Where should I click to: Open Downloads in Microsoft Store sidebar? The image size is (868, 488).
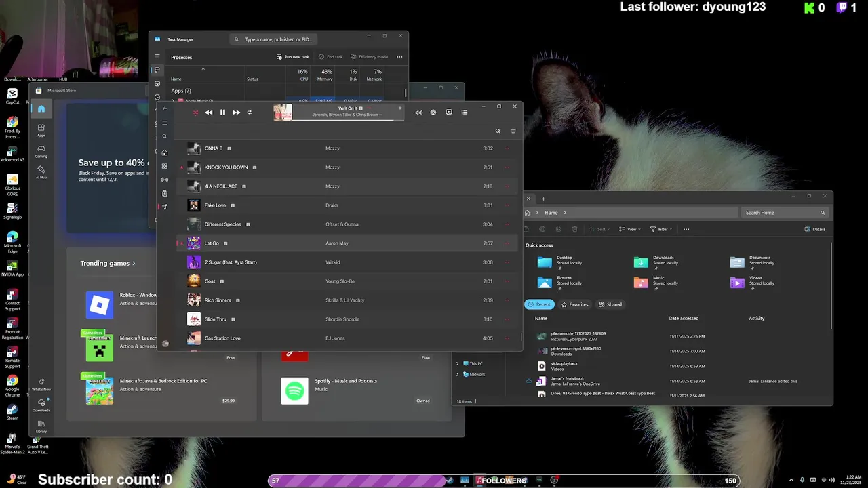tap(41, 405)
